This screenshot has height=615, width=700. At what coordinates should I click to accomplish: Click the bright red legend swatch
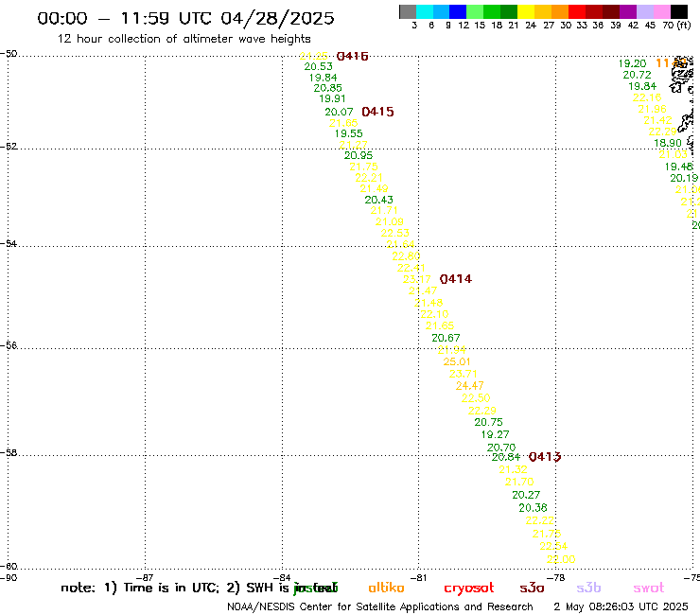577,11
